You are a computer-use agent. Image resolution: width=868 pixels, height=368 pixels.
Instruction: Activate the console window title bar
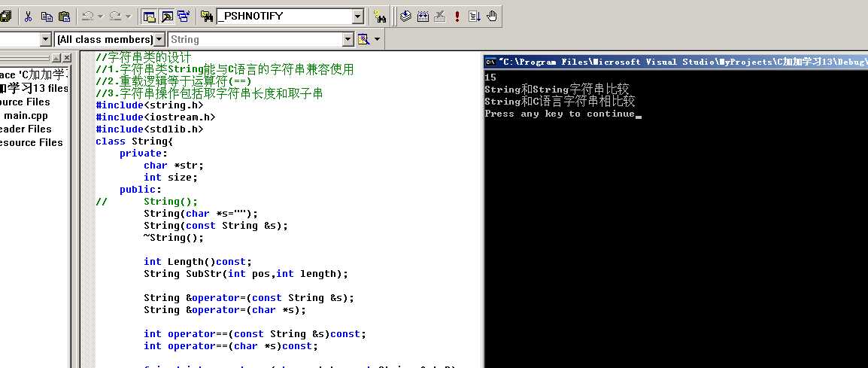(676, 62)
